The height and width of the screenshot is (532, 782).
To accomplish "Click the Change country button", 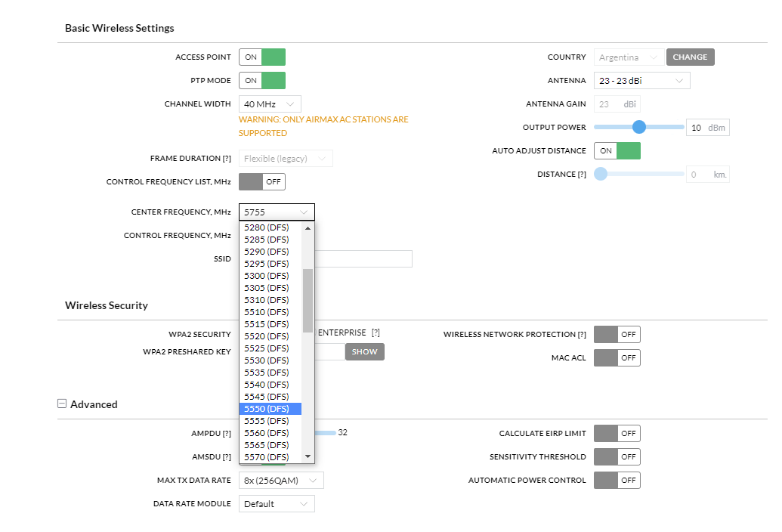I will click(690, 57).
